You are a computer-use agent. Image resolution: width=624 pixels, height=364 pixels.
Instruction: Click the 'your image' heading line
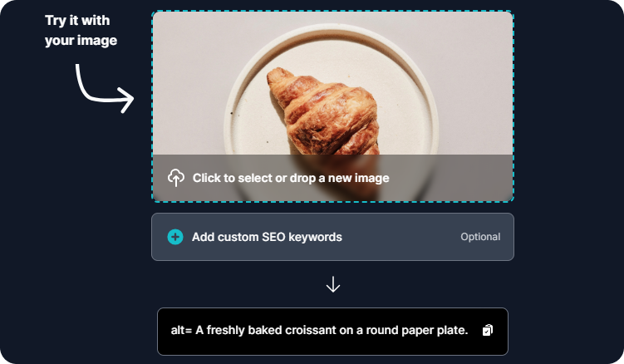click(81, 41)
